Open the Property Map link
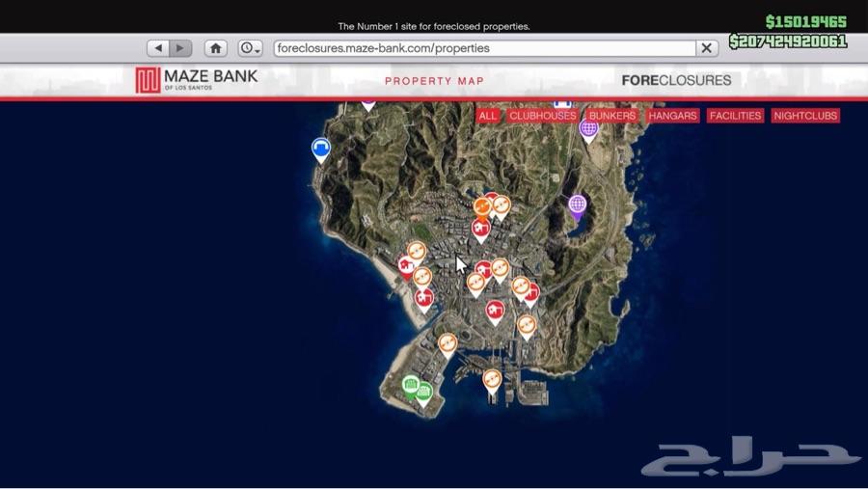Image resolution: width=868 pixels, height=489 pixels. [434, 81]
